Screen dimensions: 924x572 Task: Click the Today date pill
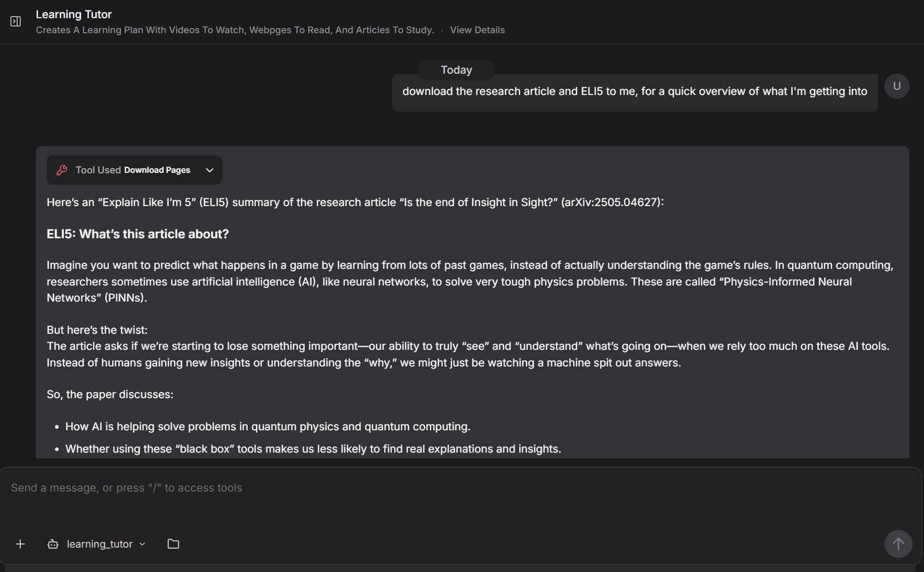coord(456,70)
